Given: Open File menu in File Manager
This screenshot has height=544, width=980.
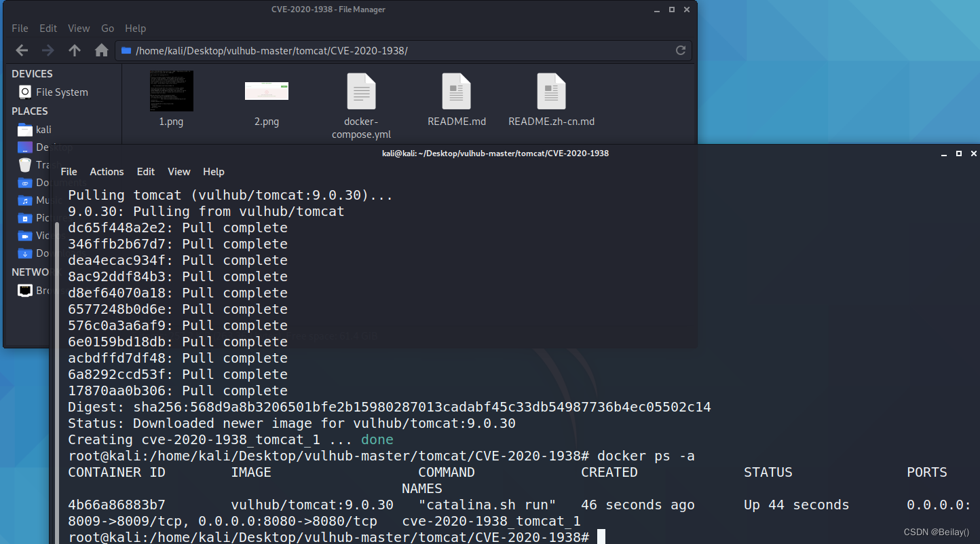Looking at the screenshot, I should pos(20,29).
